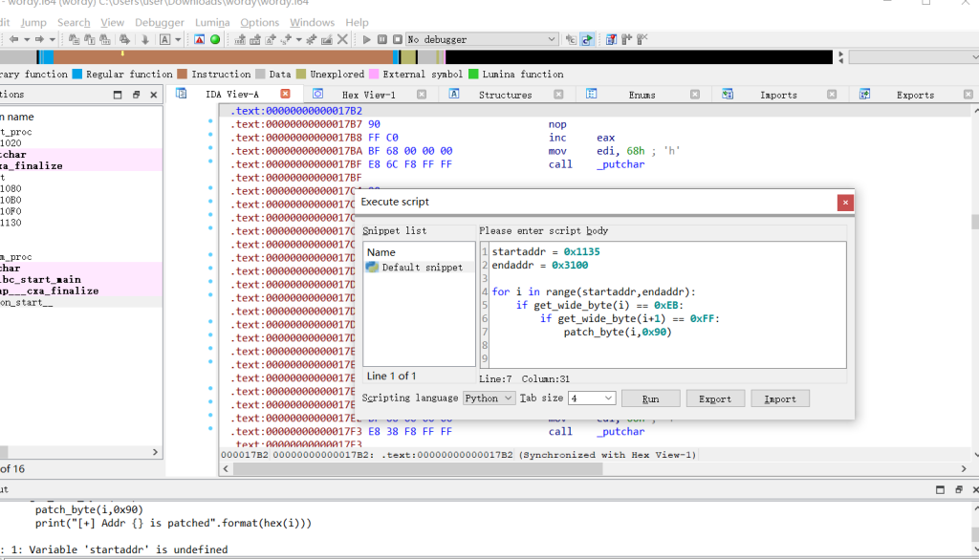Click the X delete icon in toolbar
Viewport: 979px width, 560px height.
[x=342, y=39]
